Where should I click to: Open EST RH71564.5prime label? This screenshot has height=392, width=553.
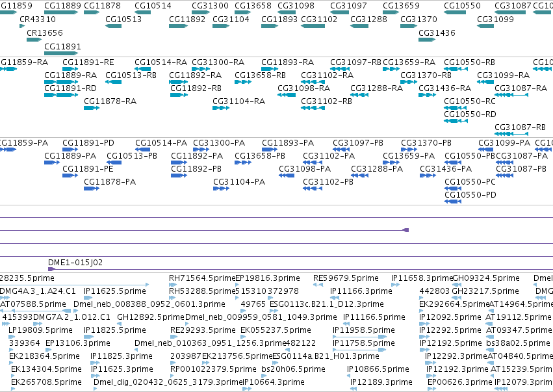pyautogui.click(x=202, y=278)
